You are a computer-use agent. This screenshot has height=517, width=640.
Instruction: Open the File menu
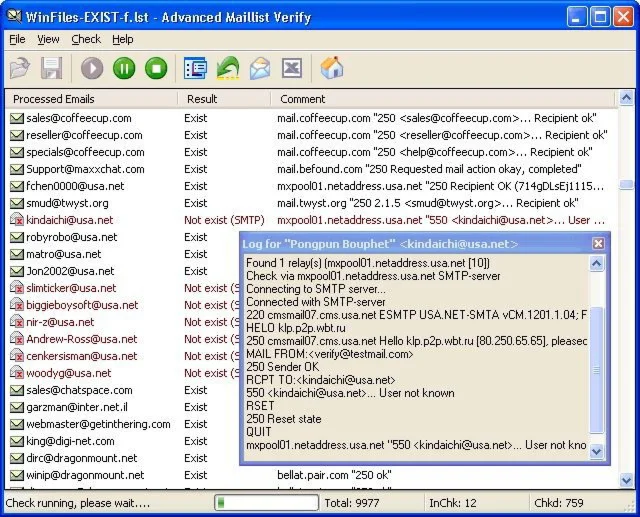tap(17, 39)
